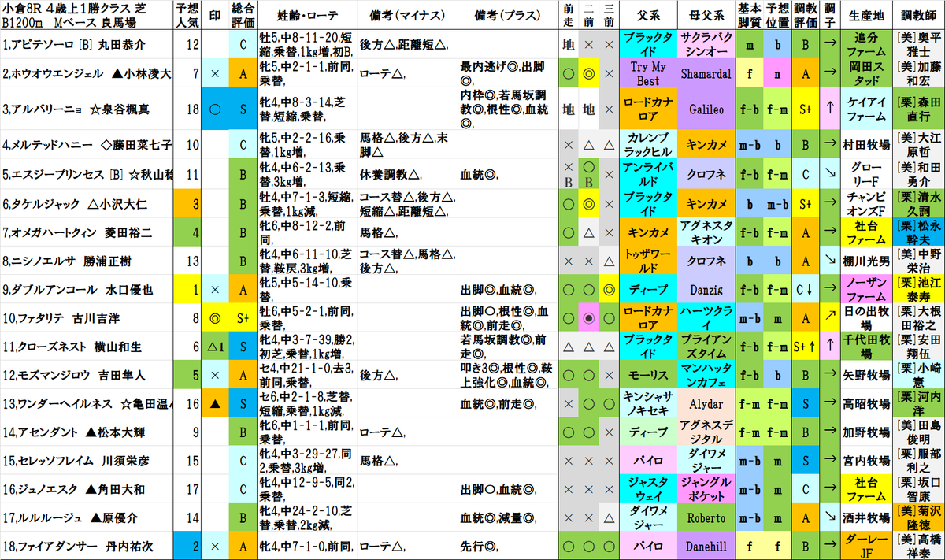Image resolution: width=945 pixels, height=560 pixels.
Task: Click the ◎ mark in ファタリテ's 印 cell
Action: (x=216, y=318)
